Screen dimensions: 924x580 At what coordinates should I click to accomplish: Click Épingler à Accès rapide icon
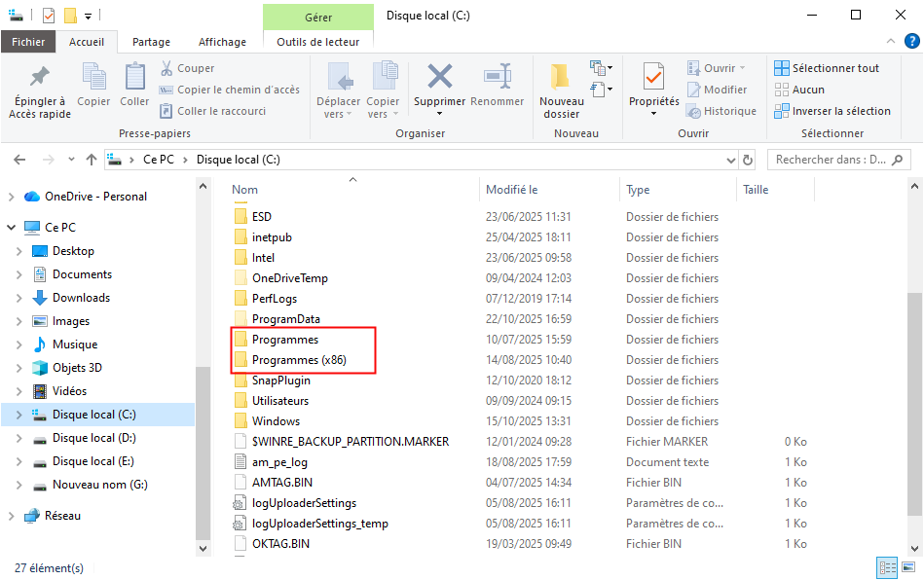point(40,78)
